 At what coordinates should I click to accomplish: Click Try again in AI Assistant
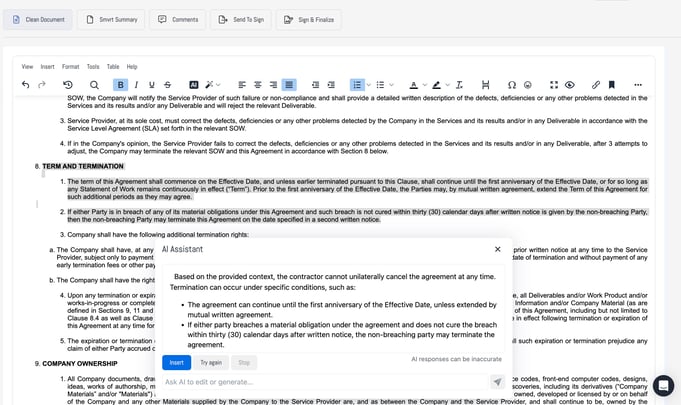click(211, 362)
